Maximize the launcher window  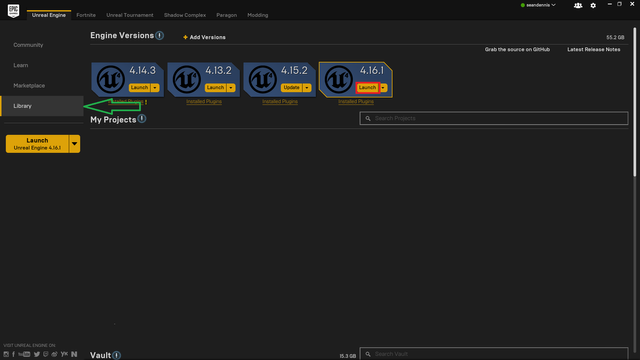(620, 4)
